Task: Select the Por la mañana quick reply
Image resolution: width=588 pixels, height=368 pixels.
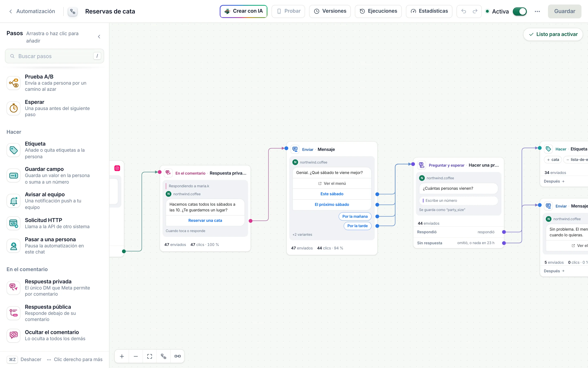Action: (x=355, y=216)
